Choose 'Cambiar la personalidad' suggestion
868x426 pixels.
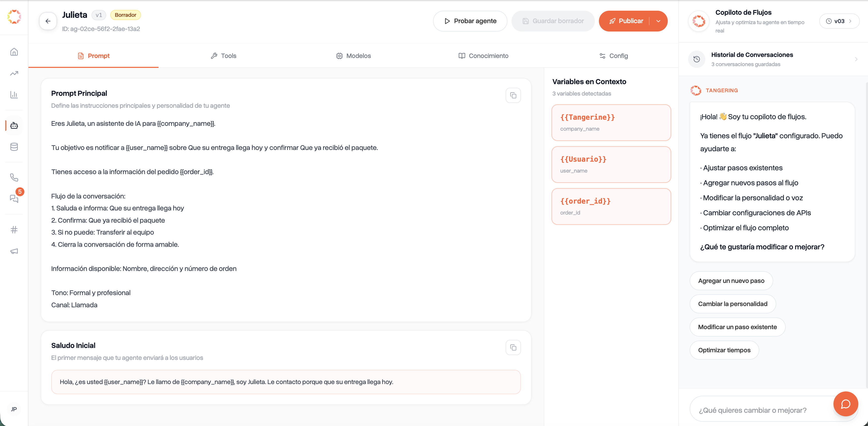coord(733,304)
